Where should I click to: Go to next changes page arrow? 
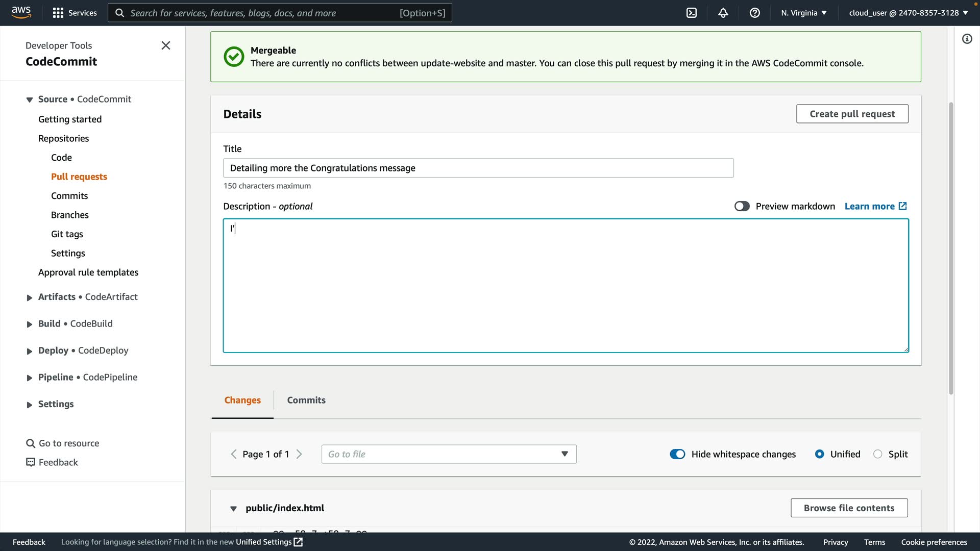click(x=300, y=454)
